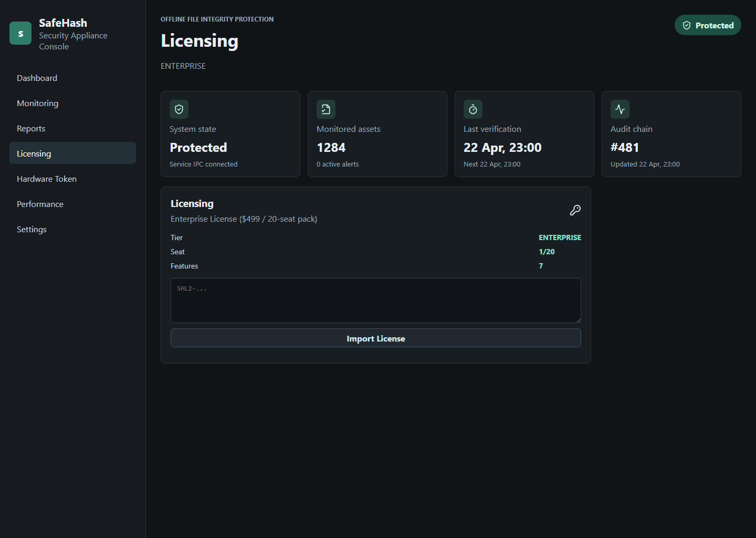The image size is (756, 538).
Task: Select the Monitored assets stat card
Action: (x=377, y=134)
